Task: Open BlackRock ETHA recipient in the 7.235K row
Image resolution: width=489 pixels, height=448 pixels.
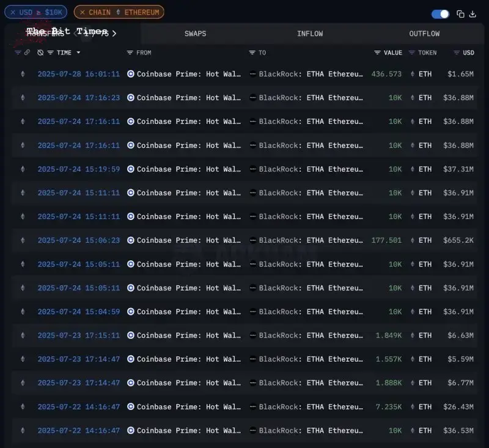Action: click(311, 406)
